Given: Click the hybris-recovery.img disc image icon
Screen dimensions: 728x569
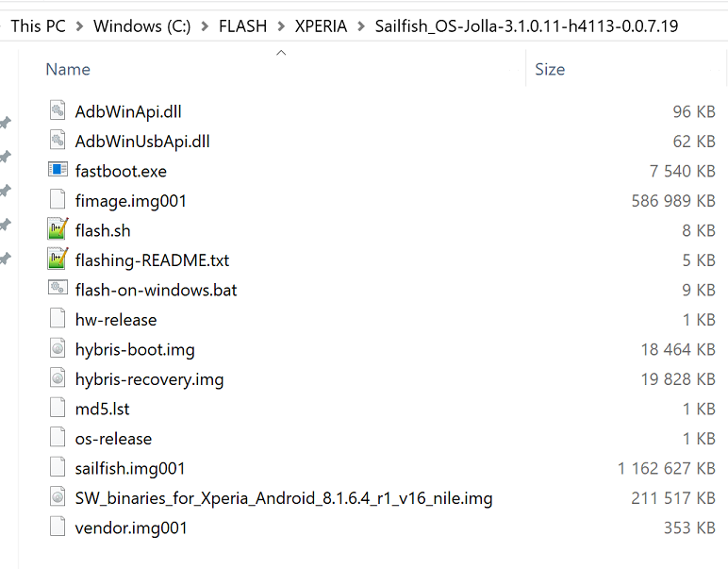Looking at the screenshot, I should click(58, 379).
